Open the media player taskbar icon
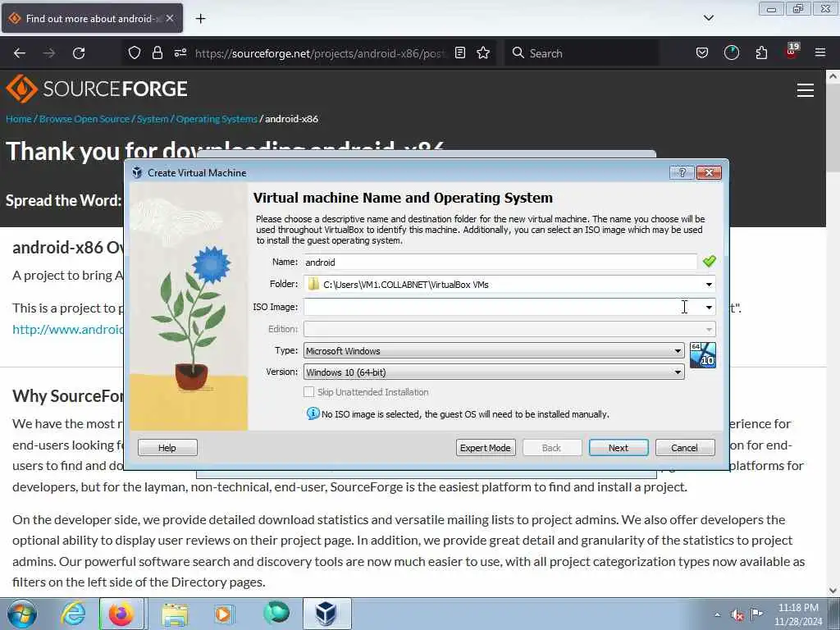Screen dimensions: 840x630 tap(223, 614)
